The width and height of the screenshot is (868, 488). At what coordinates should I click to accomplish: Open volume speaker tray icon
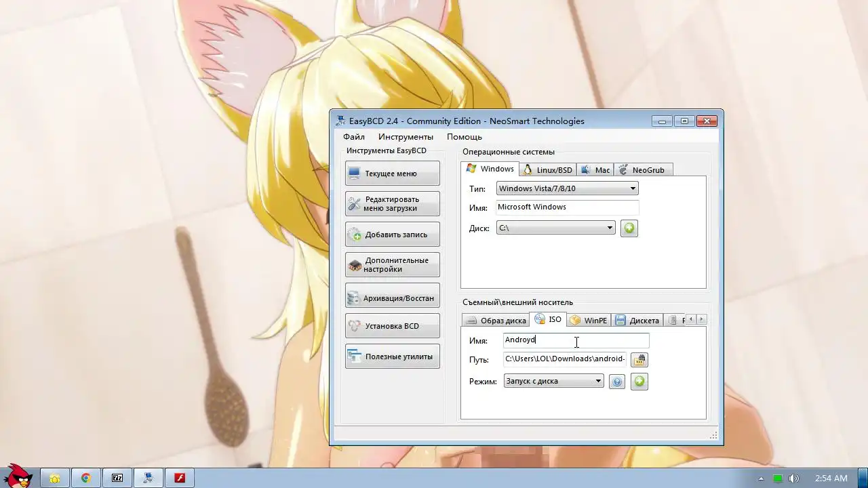tap(794, 479)
